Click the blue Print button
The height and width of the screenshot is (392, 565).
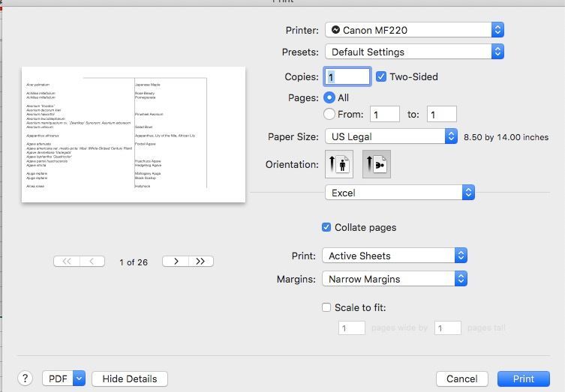coord(524,379)
